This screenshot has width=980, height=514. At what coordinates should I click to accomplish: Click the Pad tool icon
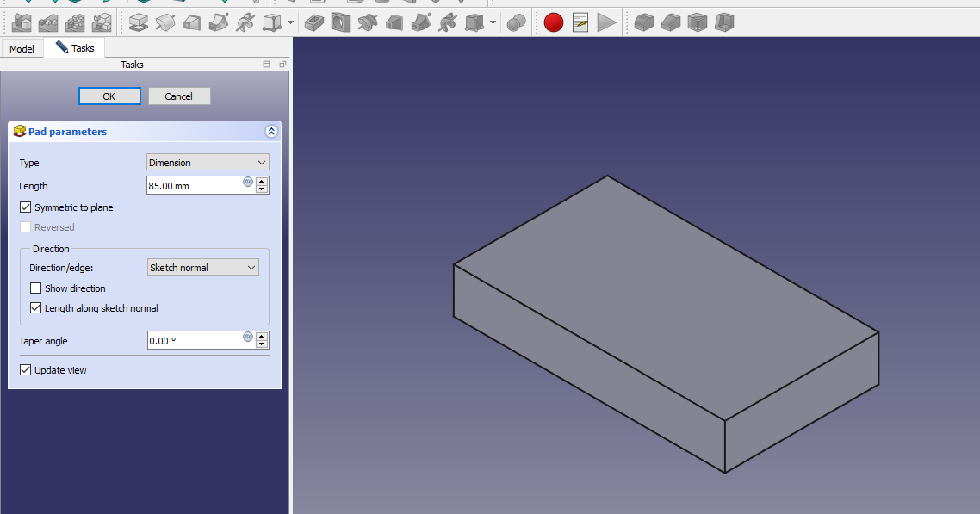pyautogui.click(x=138, y=22)
